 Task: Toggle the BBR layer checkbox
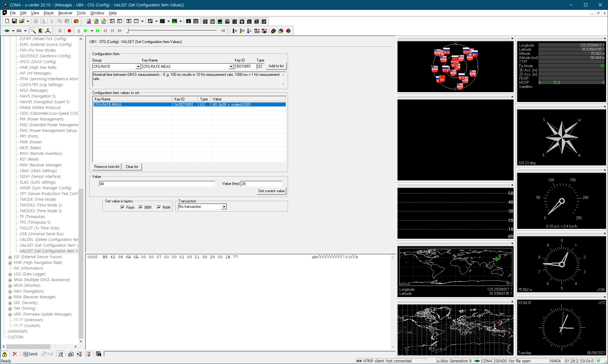141,207
